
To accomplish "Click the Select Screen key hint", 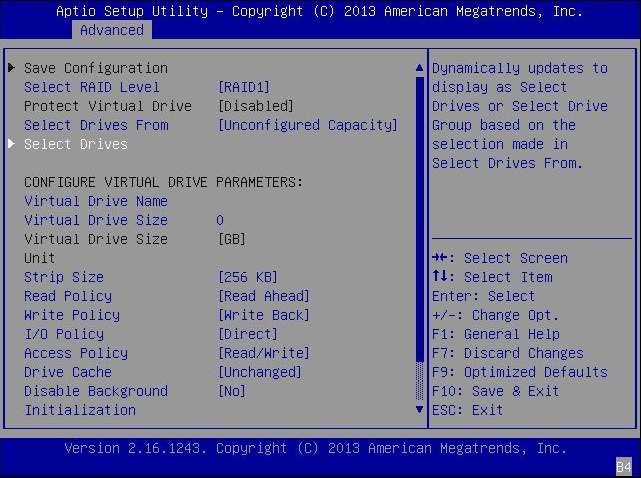I will click(x=500, y=258).
